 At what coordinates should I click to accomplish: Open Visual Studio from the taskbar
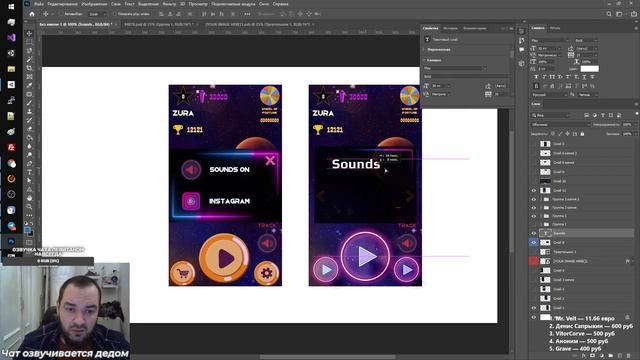click(11, 38)
